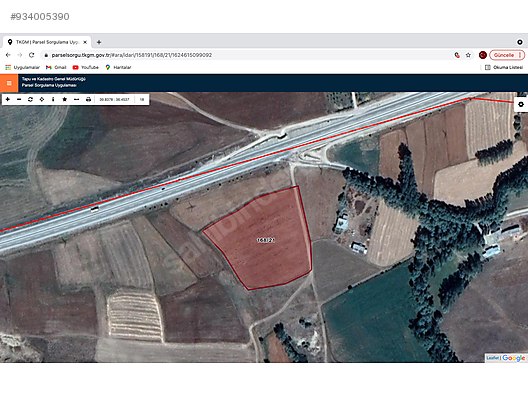The image size is (528, 396).
Task: Select the TKGM Parsel Sorgulama tab
Action: coord(47,42)
